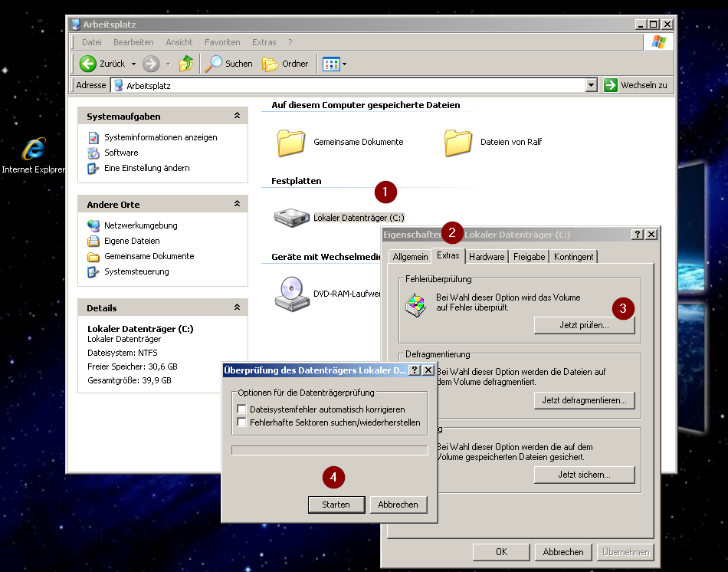Click the Systemsteuerung icon in sidebar
This screenshot has width=728, height=572.
click(x=93, y=272)
